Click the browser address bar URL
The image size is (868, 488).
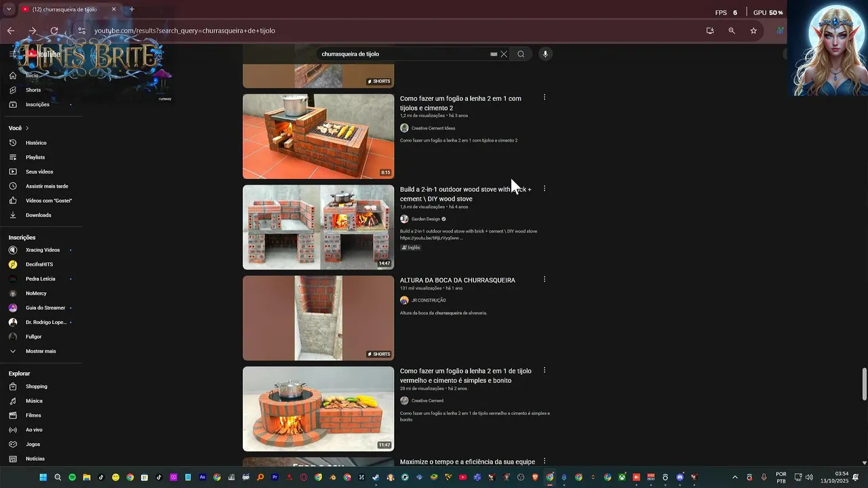184,30
